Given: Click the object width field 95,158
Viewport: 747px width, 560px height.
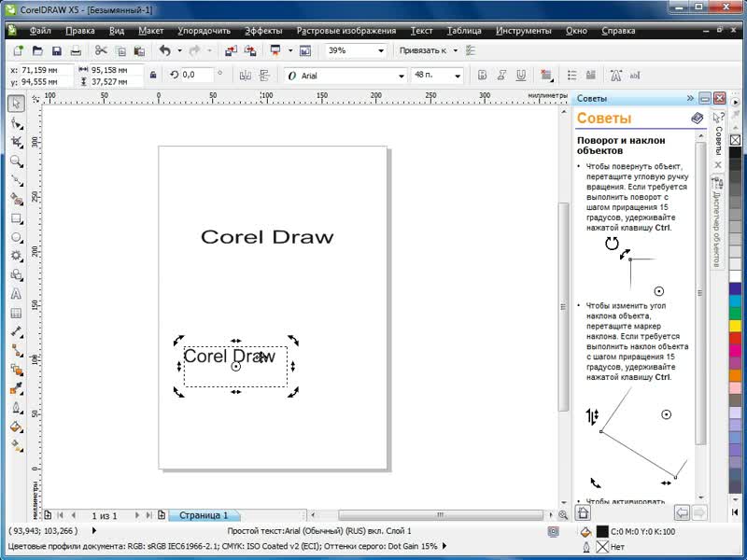Looking at the screenshot, I should tap(116, 70).
